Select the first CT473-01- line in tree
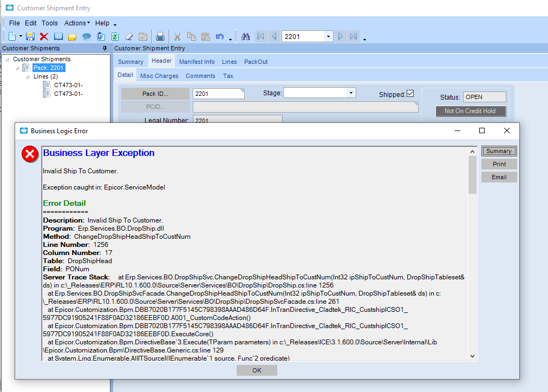Screen dimensions: 548x392 click(x=68, y=85)
